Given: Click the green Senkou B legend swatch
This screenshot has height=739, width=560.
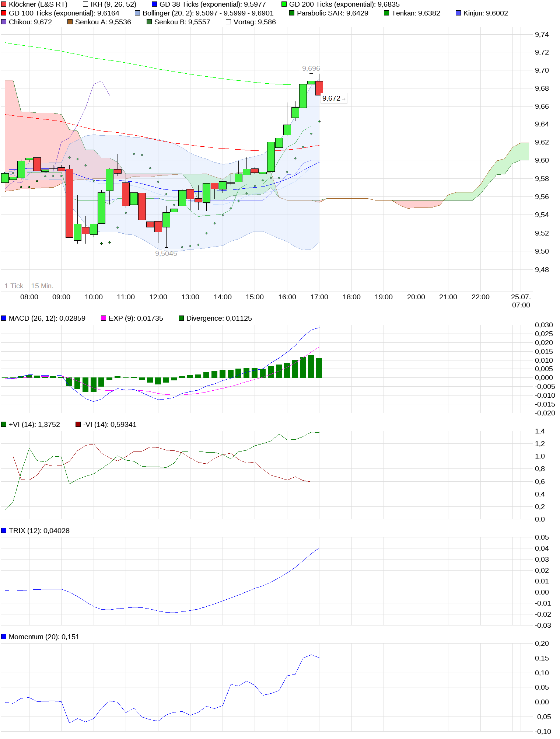Looking at the screenshot, I should pyautogui.click(x=149, y=22).
